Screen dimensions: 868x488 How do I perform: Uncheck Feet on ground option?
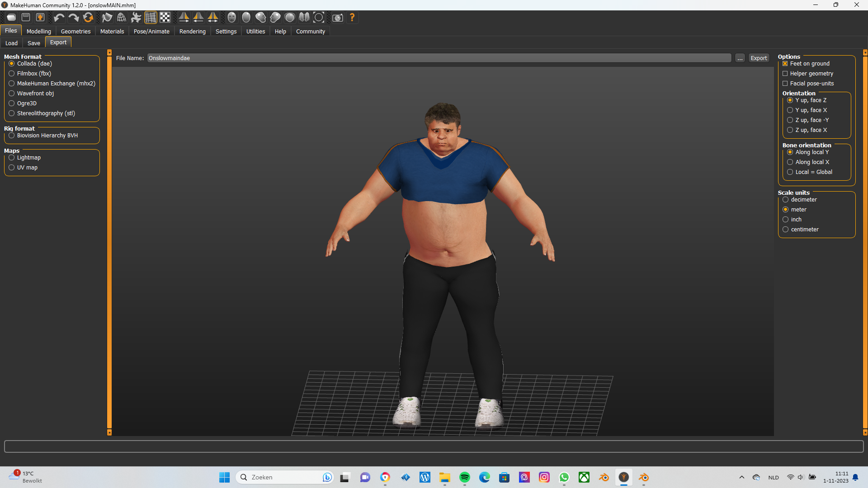(x=785, y=64)
